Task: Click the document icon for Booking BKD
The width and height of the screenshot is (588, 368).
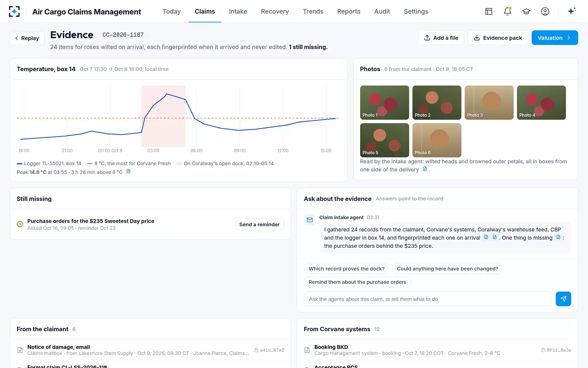Action: pos(307,350)
